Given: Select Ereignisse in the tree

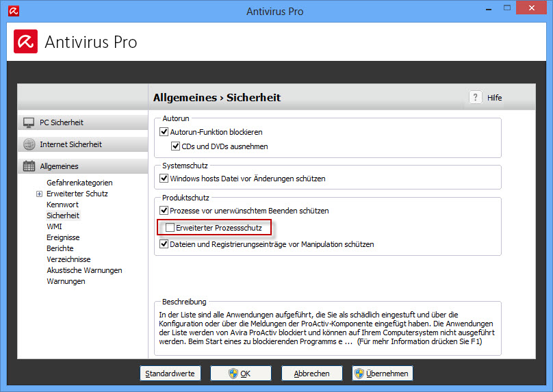Looking at the screenshot, I should (63, 237).
